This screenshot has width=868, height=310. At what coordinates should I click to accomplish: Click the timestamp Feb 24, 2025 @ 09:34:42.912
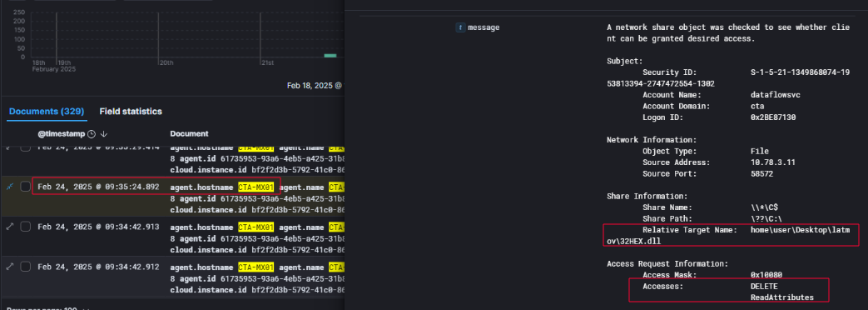point(98,267)
